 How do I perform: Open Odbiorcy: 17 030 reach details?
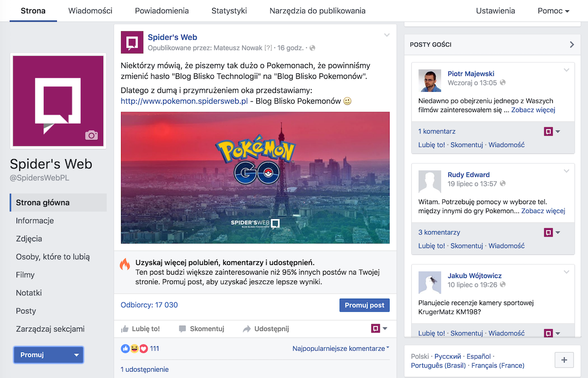[x=149, y=305]
